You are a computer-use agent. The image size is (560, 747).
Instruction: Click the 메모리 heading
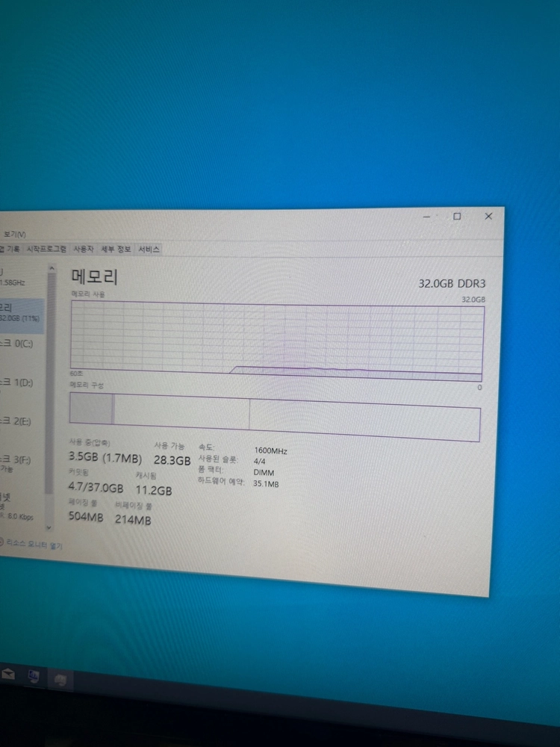coord(94,276)
